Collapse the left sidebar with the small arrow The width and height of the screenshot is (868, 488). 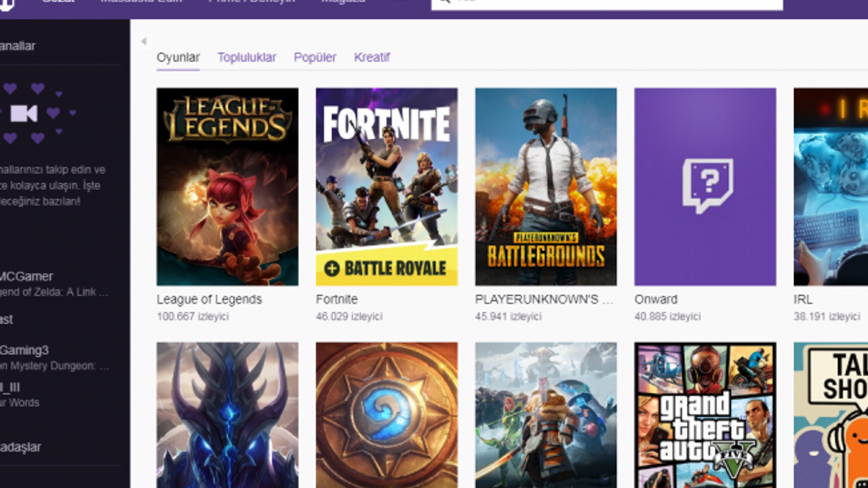point(144,41)
